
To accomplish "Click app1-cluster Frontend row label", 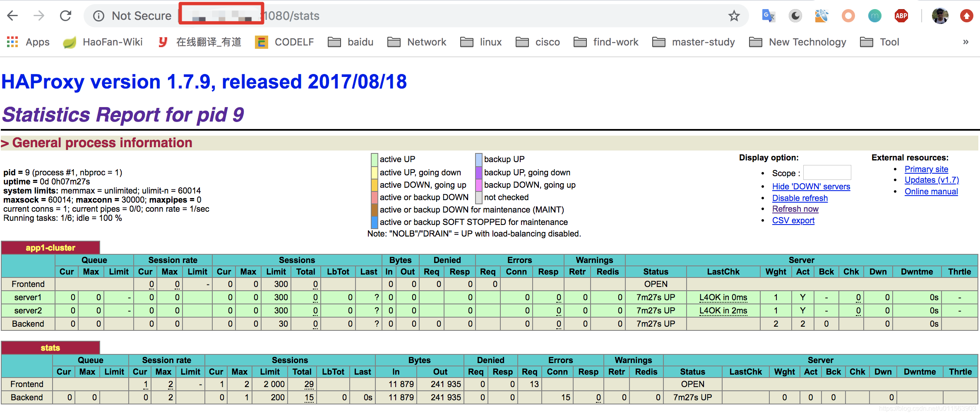I will coord(28,284).
